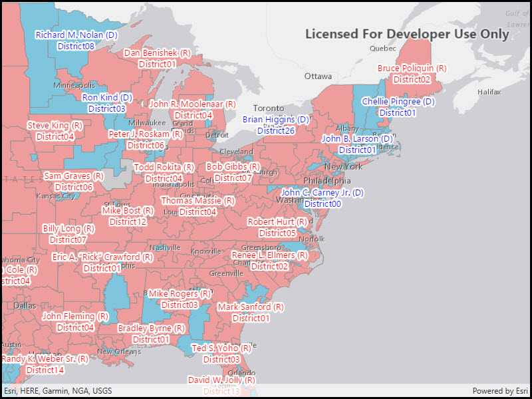Viewport: 532px width, 399px height.
Task: Click the Milwaukee city label
Action: (x=147, y=122)
